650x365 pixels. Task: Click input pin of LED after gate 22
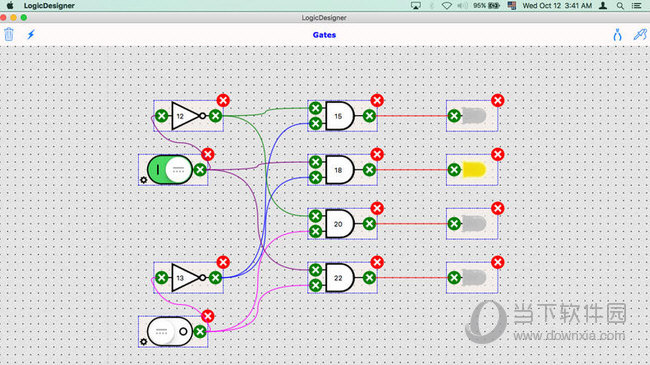tap(454, 278)
